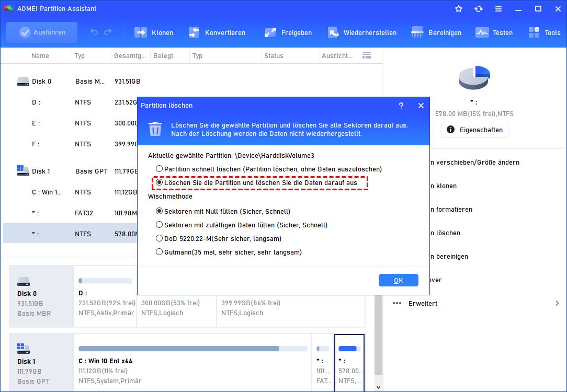
Task: Open the Bereinigen toolbar item
Action: [x=436, y=32]
